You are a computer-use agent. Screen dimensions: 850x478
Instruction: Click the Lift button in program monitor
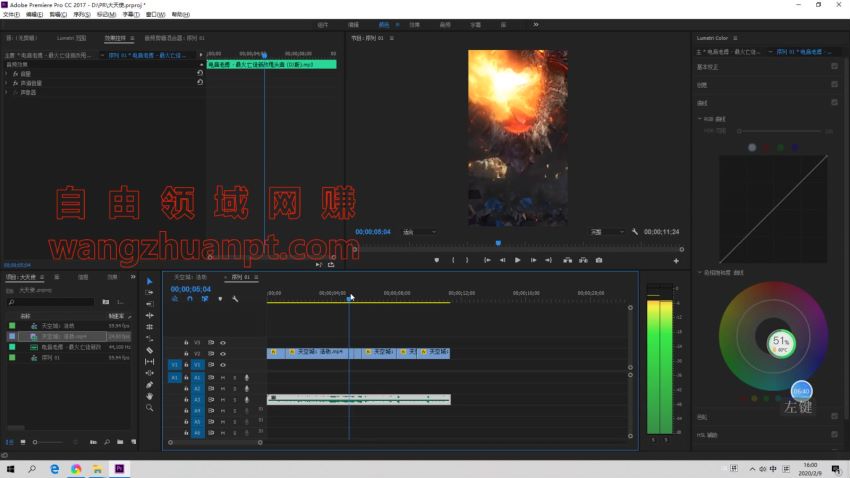point(568,260)
